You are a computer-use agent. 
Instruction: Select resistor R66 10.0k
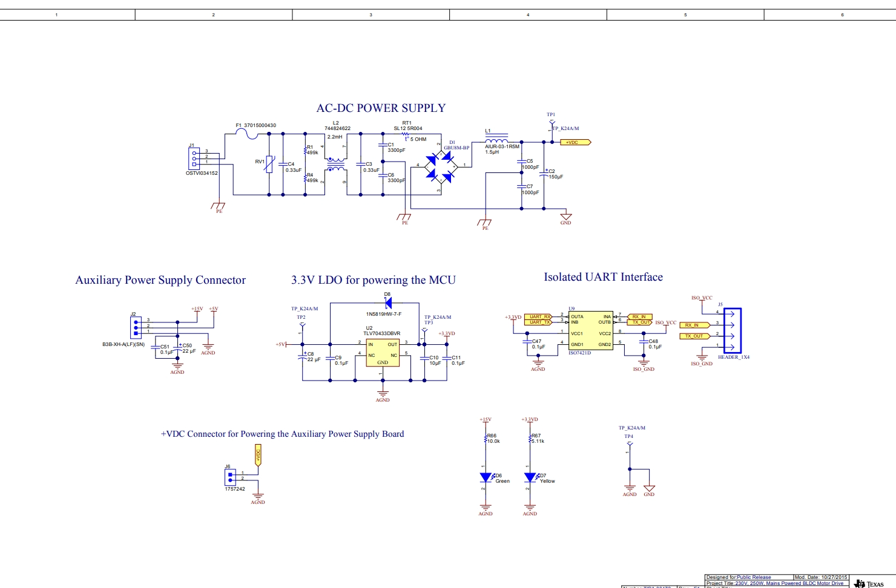point(486,439)
